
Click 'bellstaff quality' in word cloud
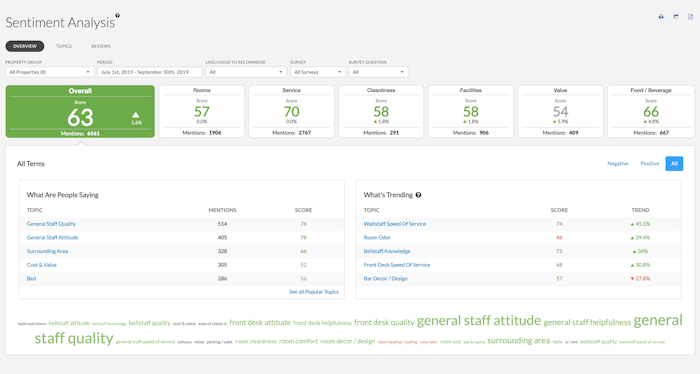point(150,323)
